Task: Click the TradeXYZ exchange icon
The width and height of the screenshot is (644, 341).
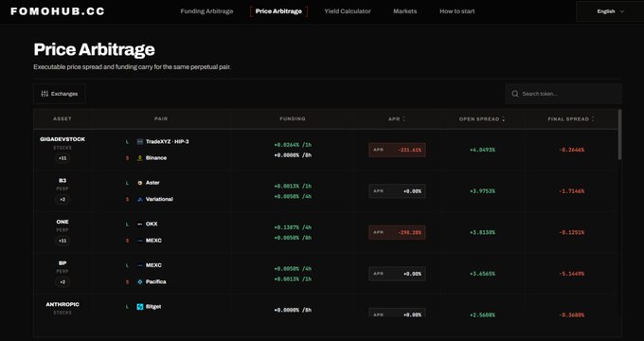Action: [139, 142]
